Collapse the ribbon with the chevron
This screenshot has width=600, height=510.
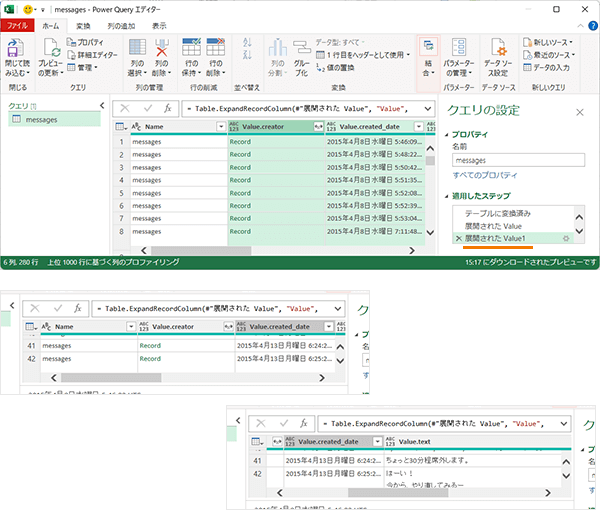tap(580, 26)
